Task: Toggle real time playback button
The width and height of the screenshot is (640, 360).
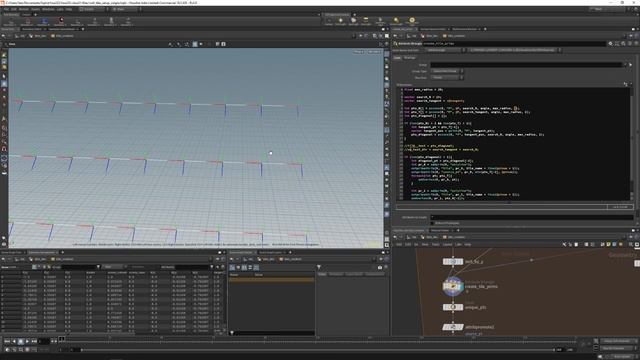Action: point(7,350)
